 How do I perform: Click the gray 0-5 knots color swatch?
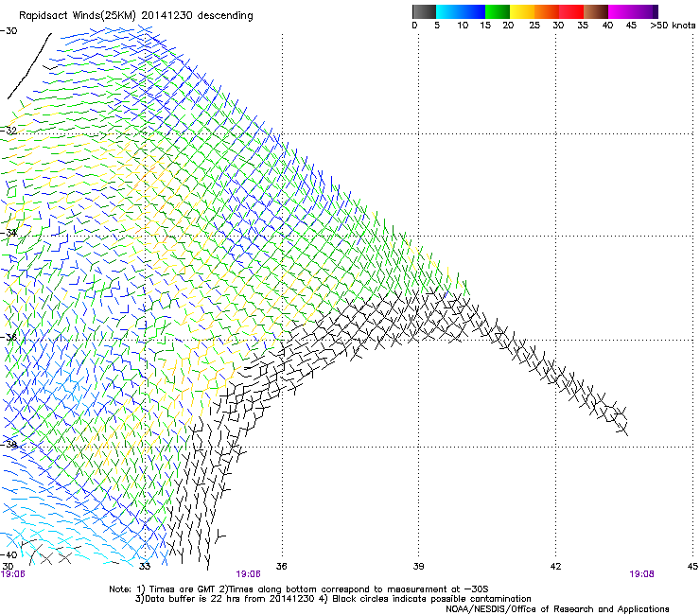[424, 11]
